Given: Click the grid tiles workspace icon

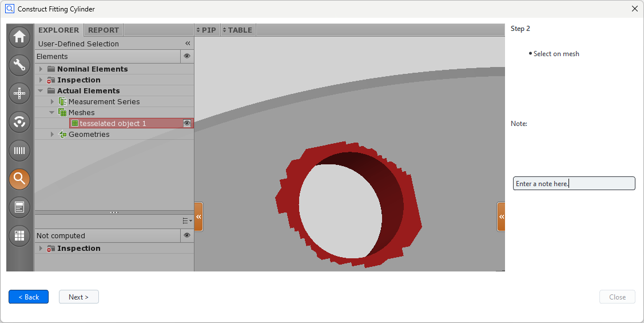Looking at the screenshot, I should point(19,235).
